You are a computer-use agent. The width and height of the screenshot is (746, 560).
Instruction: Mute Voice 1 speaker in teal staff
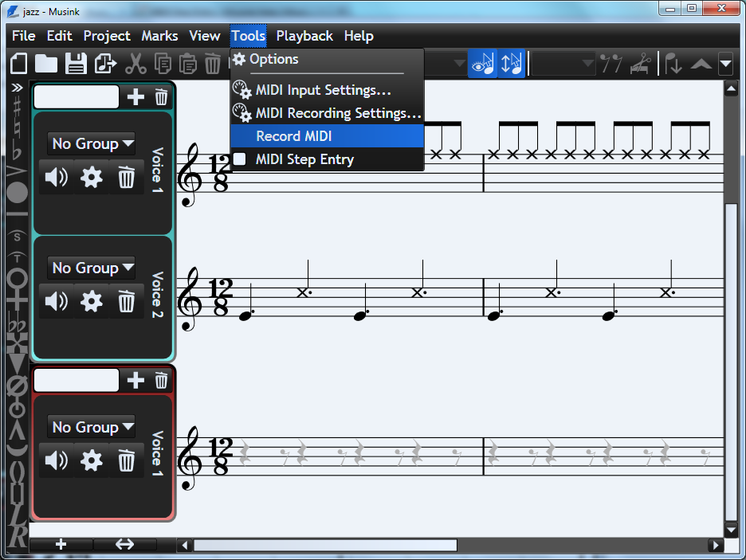pyautogui.click(x=57, y=177)
